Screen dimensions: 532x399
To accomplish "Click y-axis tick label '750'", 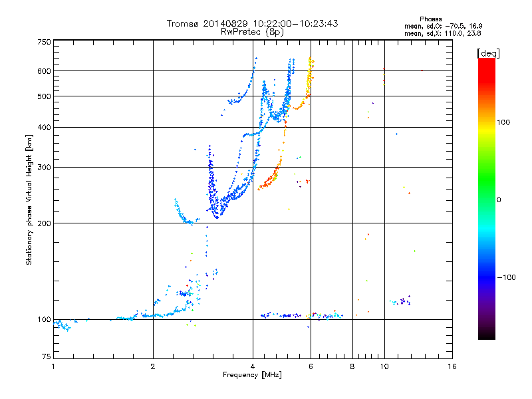I will pyautogui.click(x=45, y=42).
